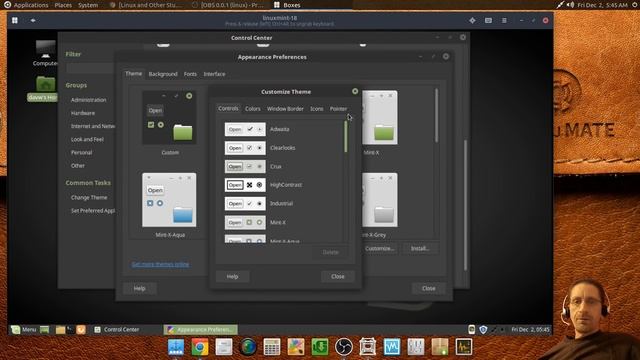The width and height of the screenshot is (640, 360).
Task: Select the Mint-X controls theme
Action: (x=283, y=222)
